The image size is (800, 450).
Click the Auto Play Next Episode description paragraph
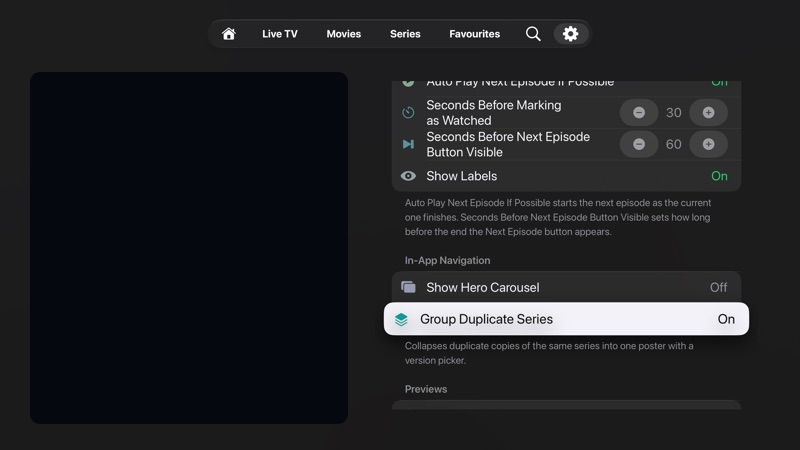558,217
